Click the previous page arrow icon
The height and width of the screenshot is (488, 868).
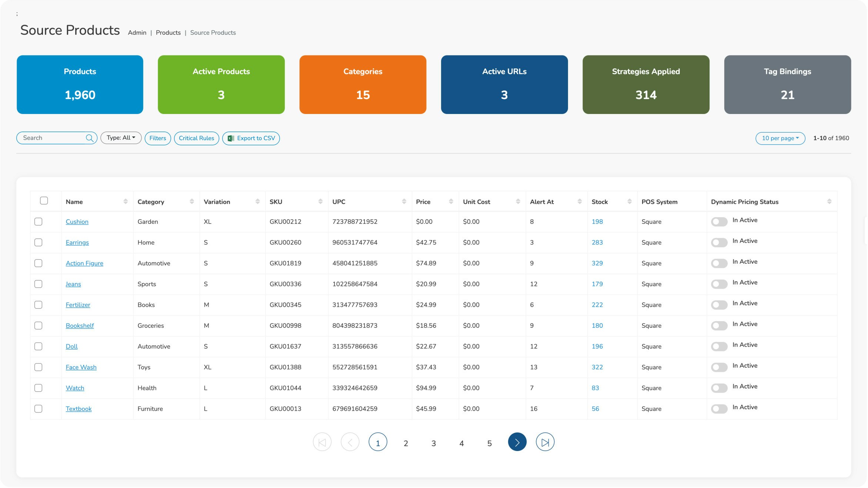coord(350,442)
